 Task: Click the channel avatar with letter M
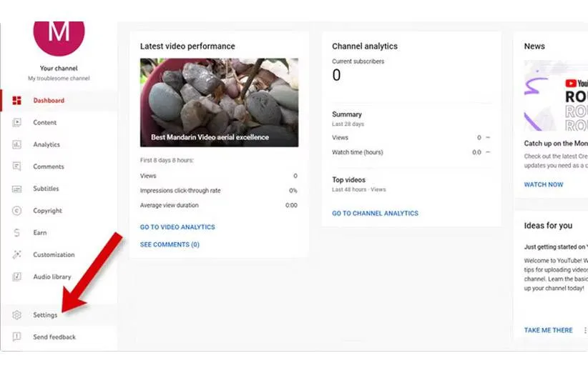59,32
